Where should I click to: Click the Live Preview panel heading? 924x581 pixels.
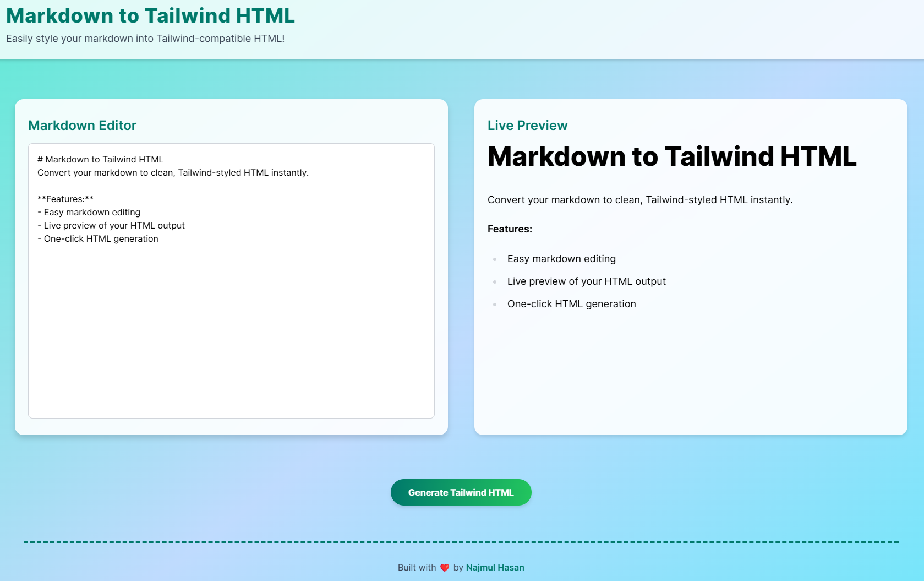pos(527,126)
